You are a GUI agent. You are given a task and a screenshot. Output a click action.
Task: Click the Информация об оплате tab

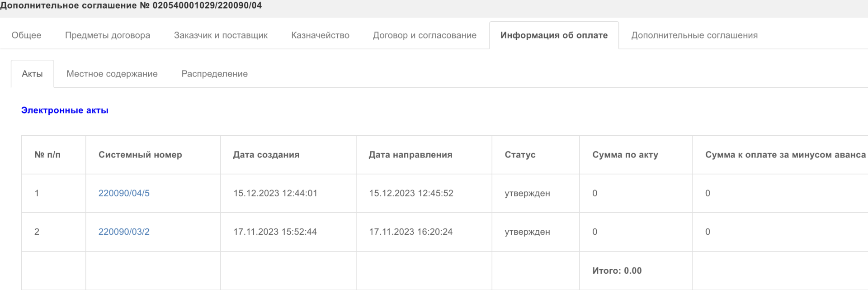(x=554, y=35)
